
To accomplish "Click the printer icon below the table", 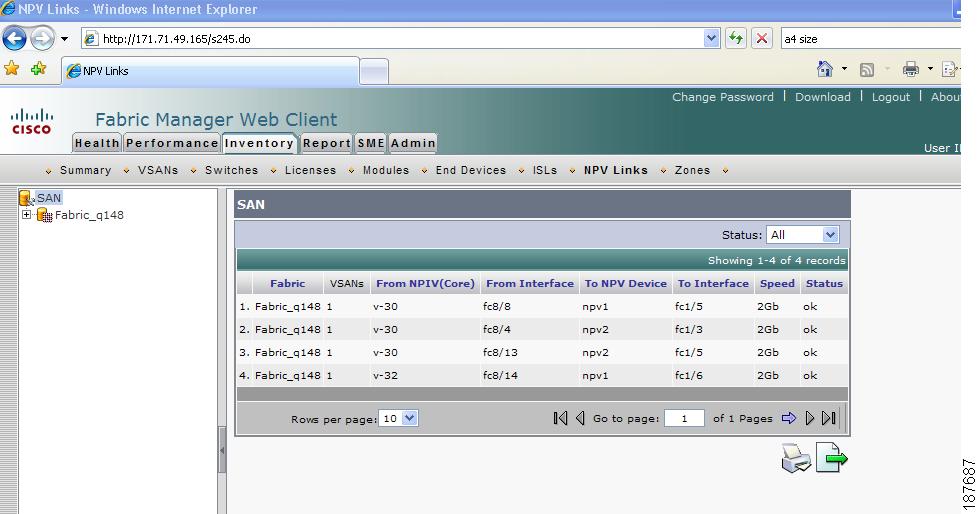I will pyautogui.click(x=796, y=458).
